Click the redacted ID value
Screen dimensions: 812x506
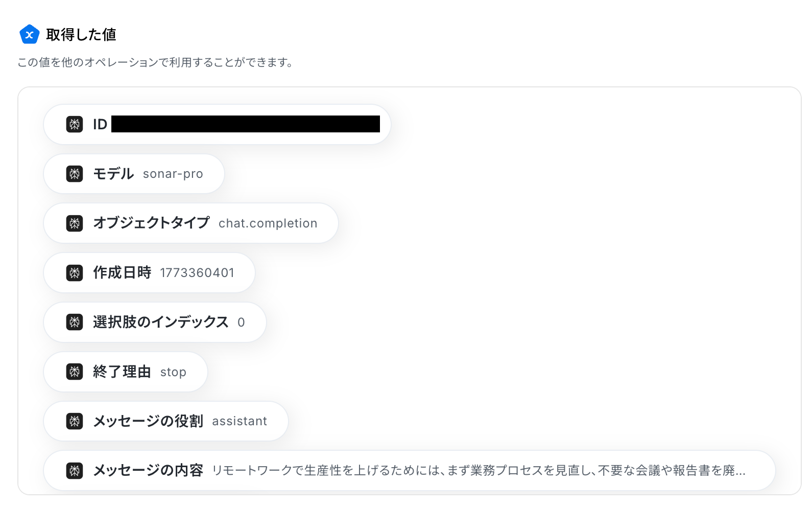pos(245,124)
